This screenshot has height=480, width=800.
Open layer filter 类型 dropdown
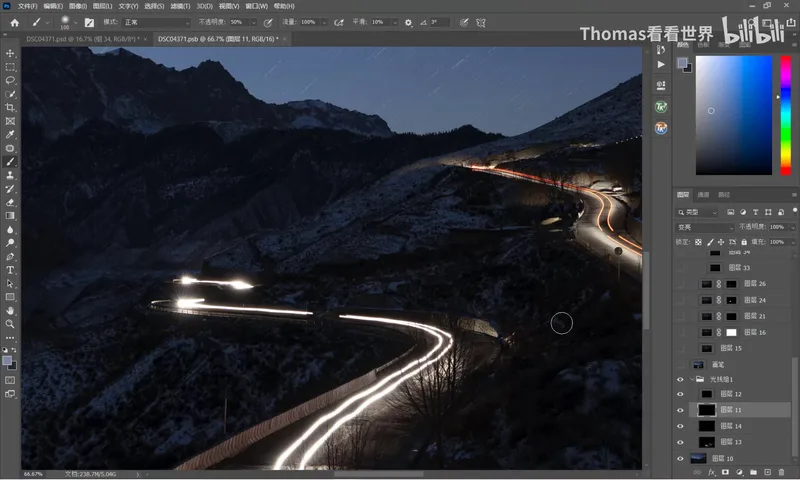697,212
